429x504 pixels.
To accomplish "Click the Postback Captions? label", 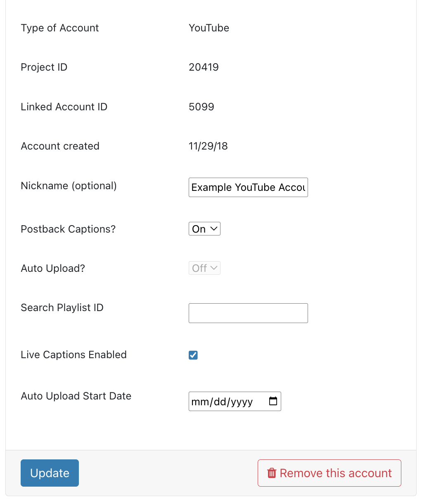I will [x=68, y=229].
